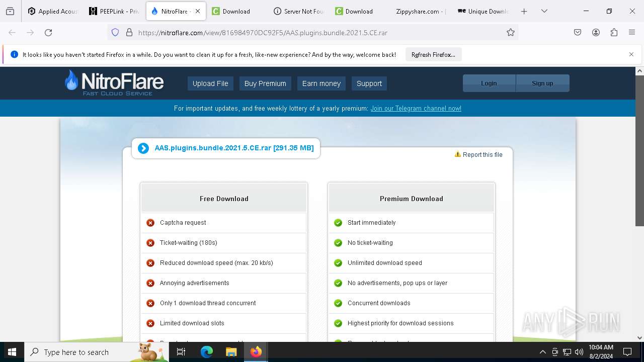The height and width of the screenshot is (362, 644).
Task: Click the AAS.plugins.bundle.2021.5.CE.rar file title
Action: (x=234, y=148)
